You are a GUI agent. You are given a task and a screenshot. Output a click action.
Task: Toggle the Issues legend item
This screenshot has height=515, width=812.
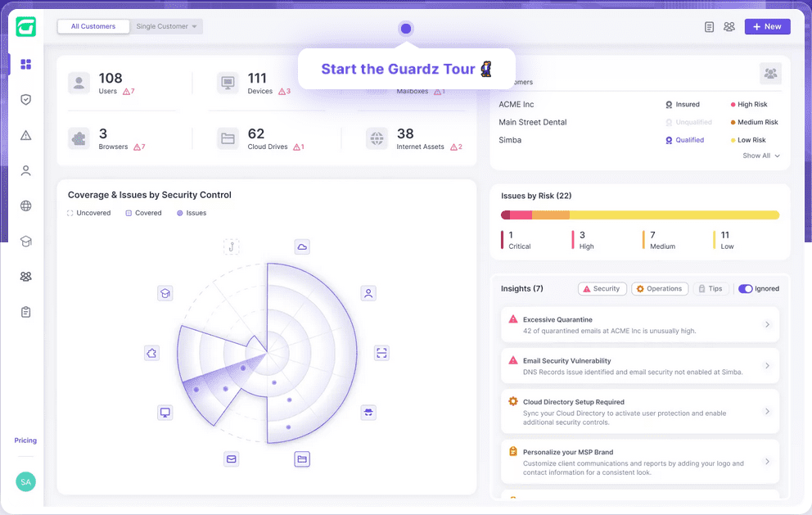tap(192, 213)
